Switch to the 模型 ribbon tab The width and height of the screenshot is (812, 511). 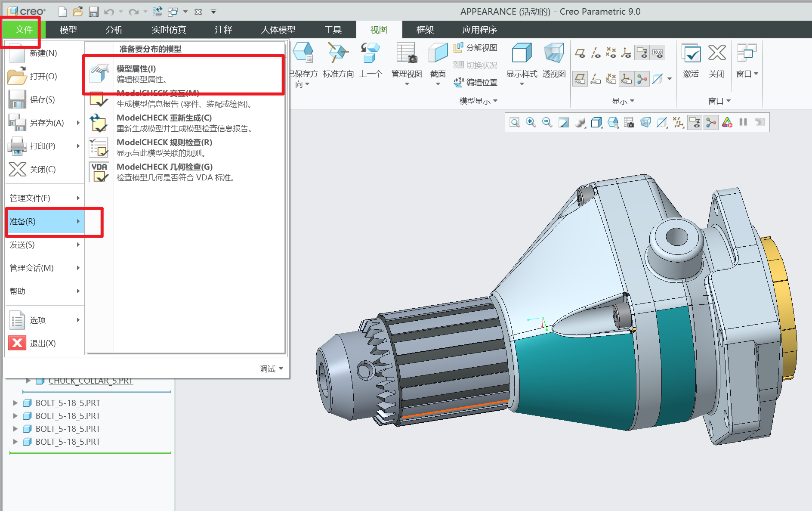(x=68, y=30)
